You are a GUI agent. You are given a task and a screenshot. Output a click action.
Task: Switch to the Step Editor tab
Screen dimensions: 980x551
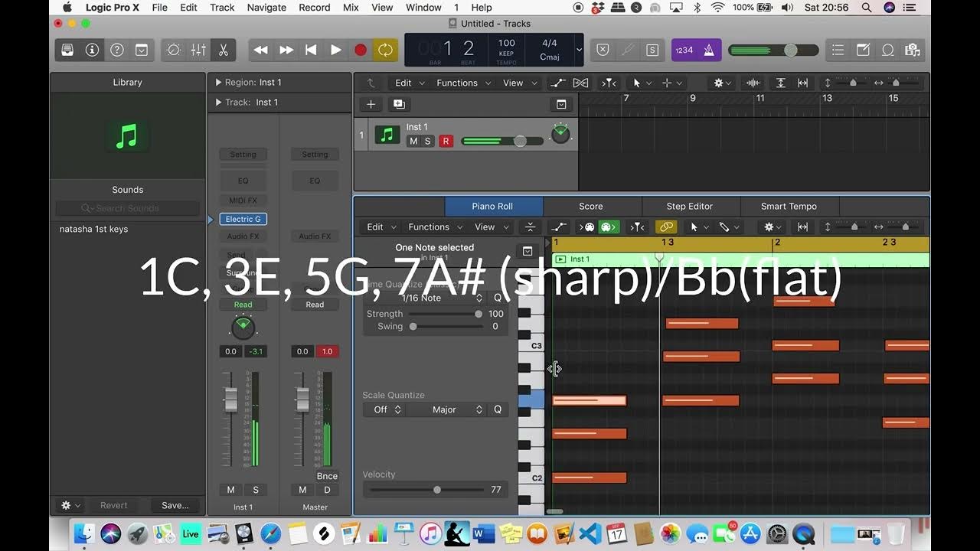(689, 206)
